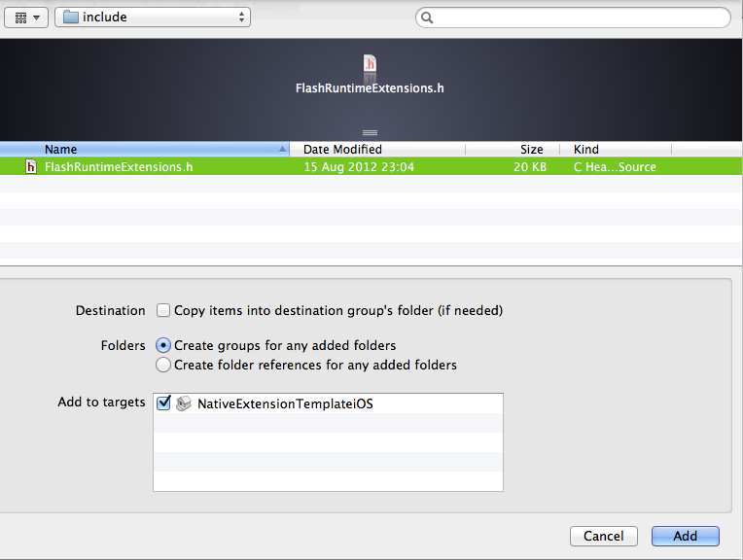The width and height of the screenshot is (743, 560).
Task: Sort by the Name column header
Action: 145,150
